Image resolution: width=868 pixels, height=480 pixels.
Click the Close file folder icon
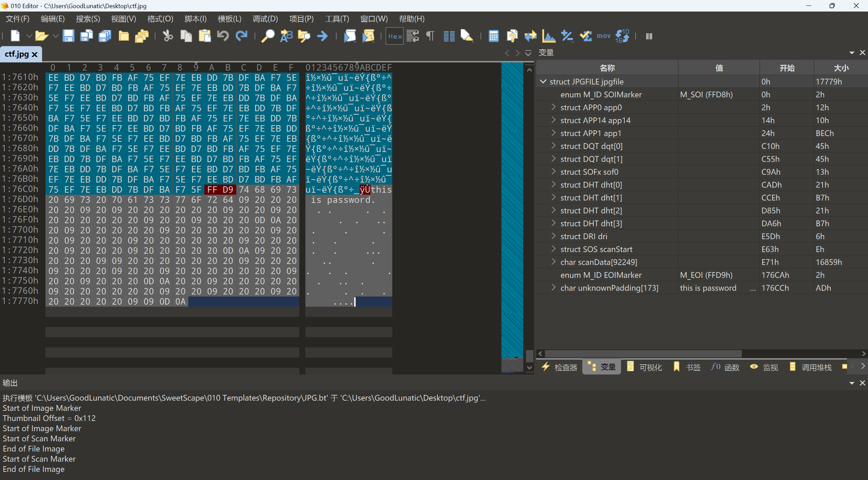pyautogui.click(x=124, y=36)
